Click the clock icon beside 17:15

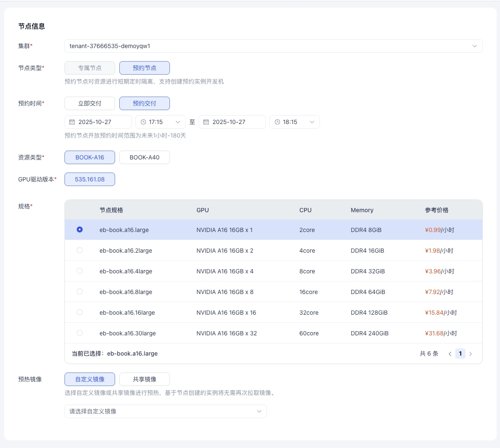click(143, 122)
